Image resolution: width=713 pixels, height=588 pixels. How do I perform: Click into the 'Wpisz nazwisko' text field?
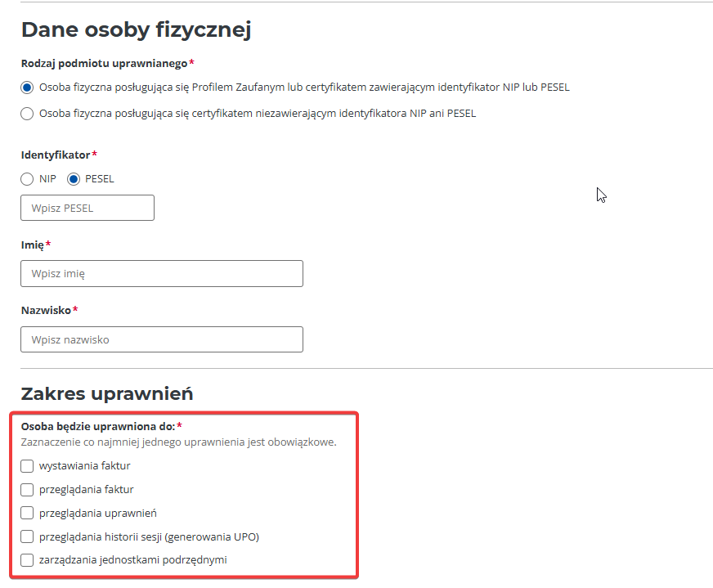[162, 339]
